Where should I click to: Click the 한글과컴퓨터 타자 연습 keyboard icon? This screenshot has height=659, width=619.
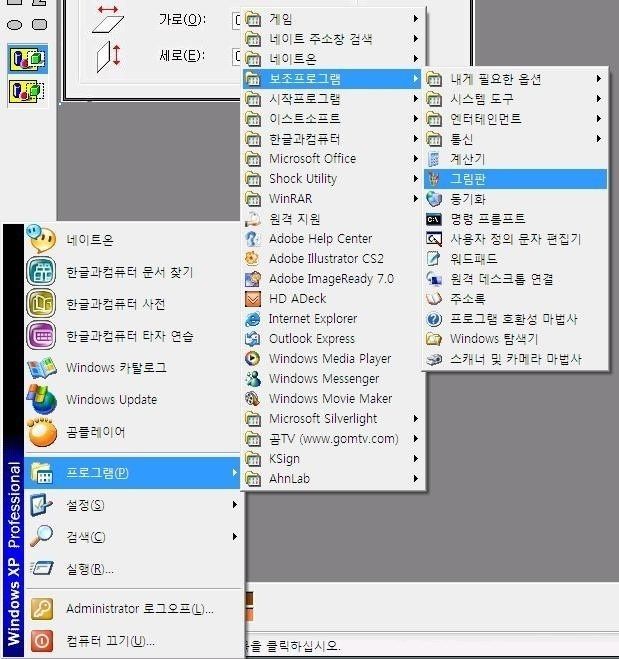point(41,335)
